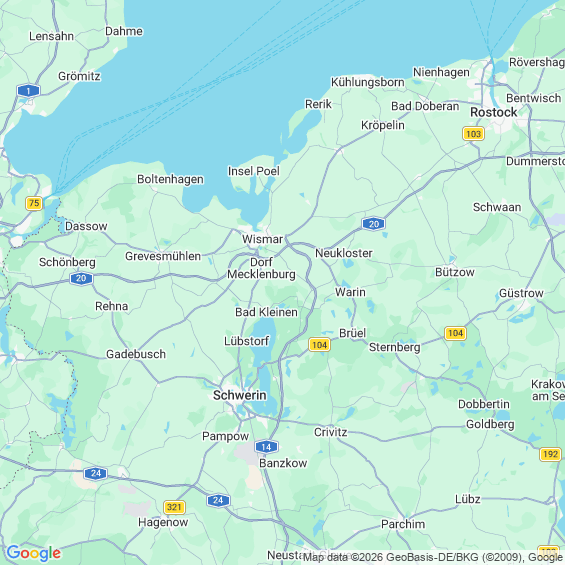
Task: Open the Google logo link
Action: pos(34,553)
